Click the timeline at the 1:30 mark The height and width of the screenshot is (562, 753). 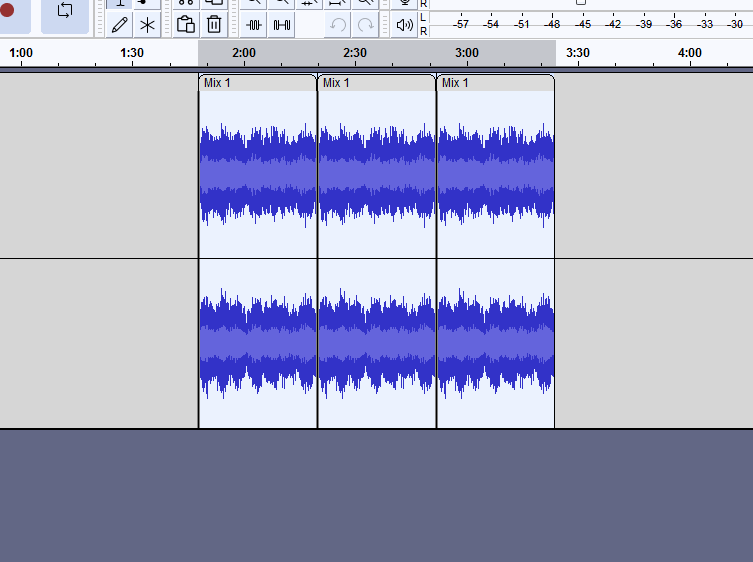(131, 53)
